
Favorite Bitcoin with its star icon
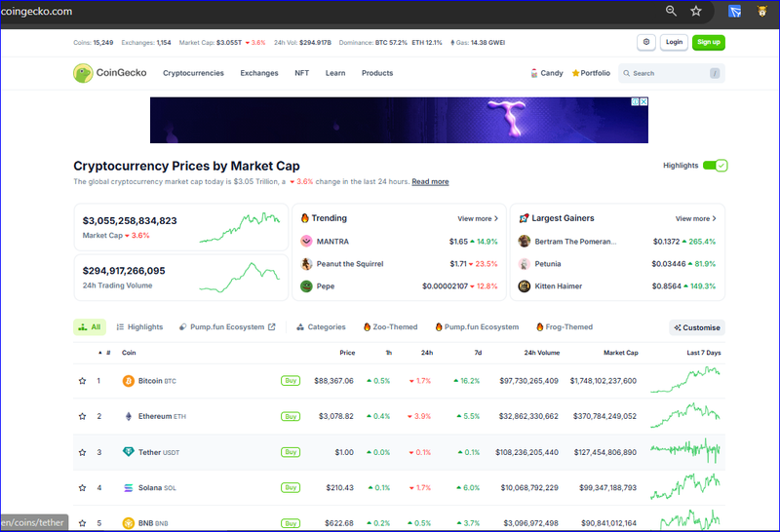pos(83,381)
